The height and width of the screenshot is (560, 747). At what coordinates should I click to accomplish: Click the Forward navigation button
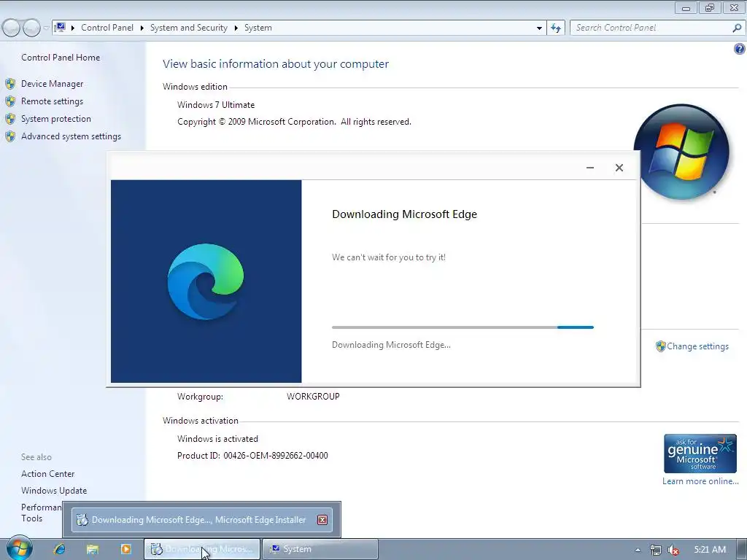coord(31,28)
